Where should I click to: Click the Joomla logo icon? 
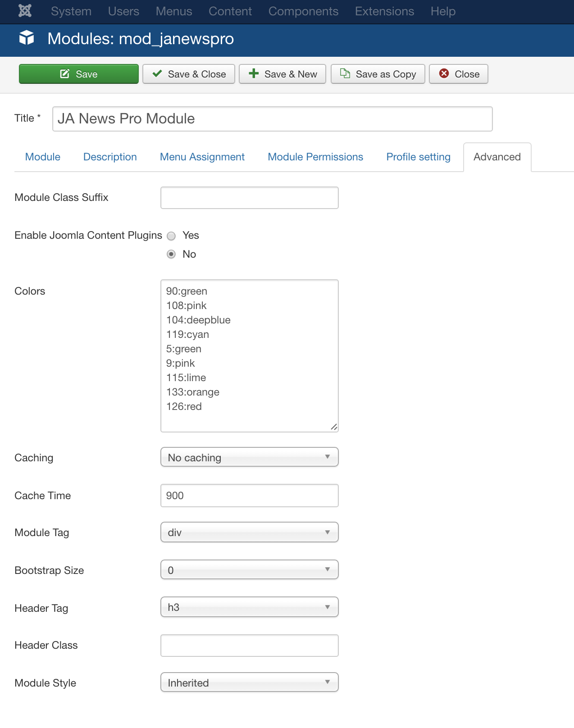point(25,11)
